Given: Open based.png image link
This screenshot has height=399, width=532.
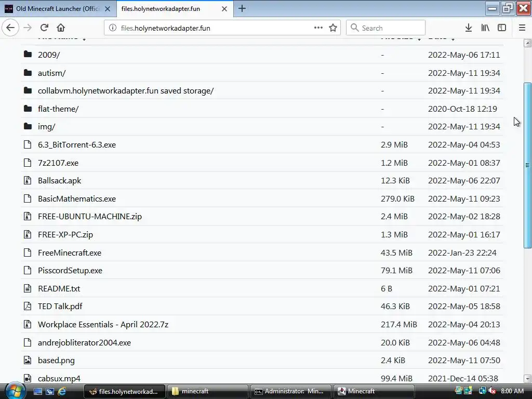Looking at the screenshot, I should pos(56,361).
